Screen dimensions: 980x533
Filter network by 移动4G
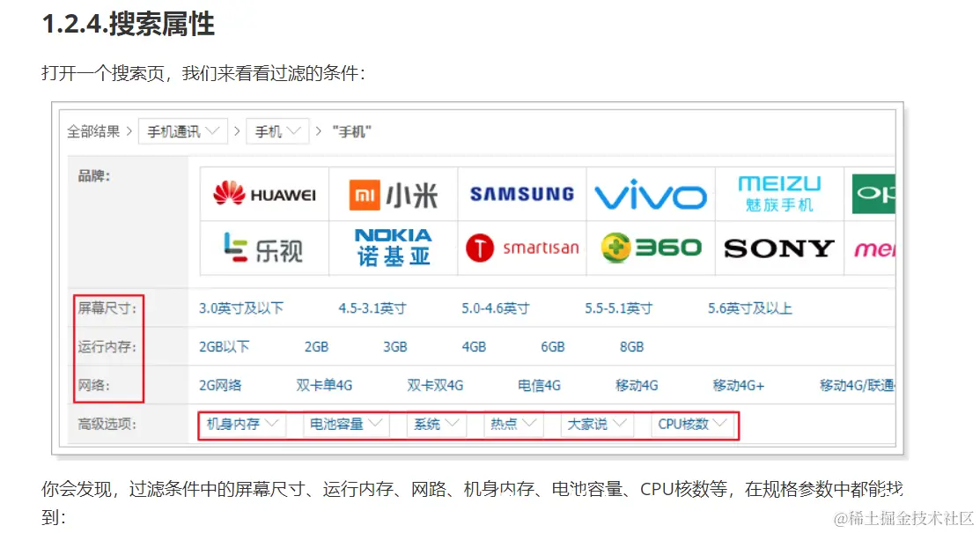637,385
